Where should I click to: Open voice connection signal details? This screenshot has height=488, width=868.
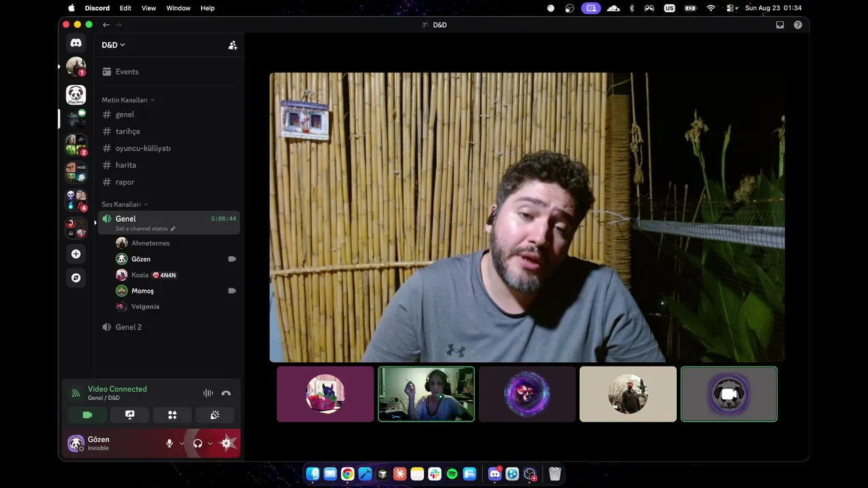click(x=75, y=393)
